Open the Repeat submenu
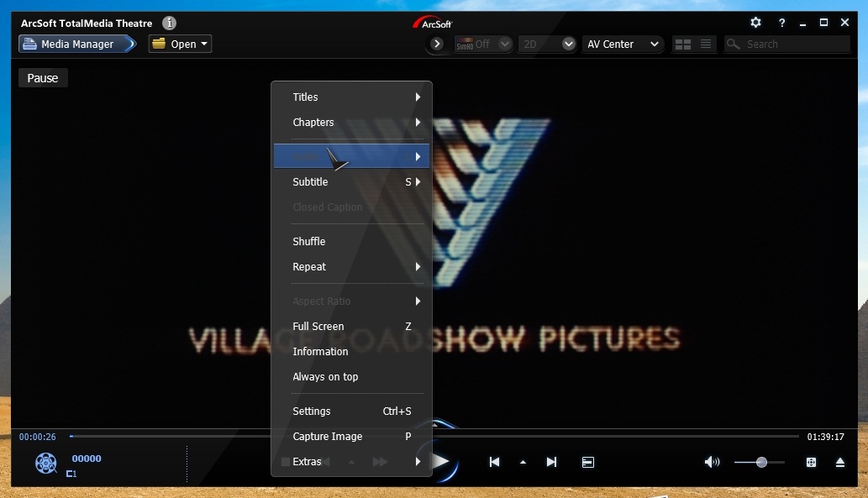The width and height of the screenshot is (868, 498). pos(351,267)
